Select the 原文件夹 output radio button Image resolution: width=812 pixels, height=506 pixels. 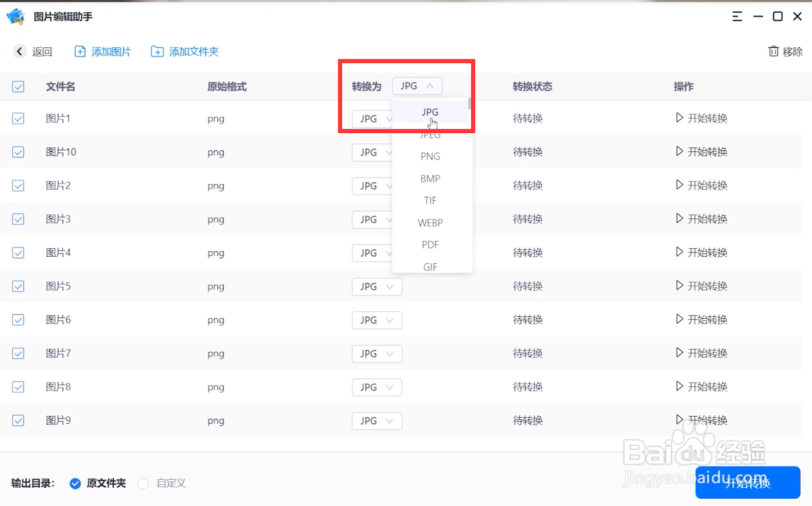(x=75, y=483)
